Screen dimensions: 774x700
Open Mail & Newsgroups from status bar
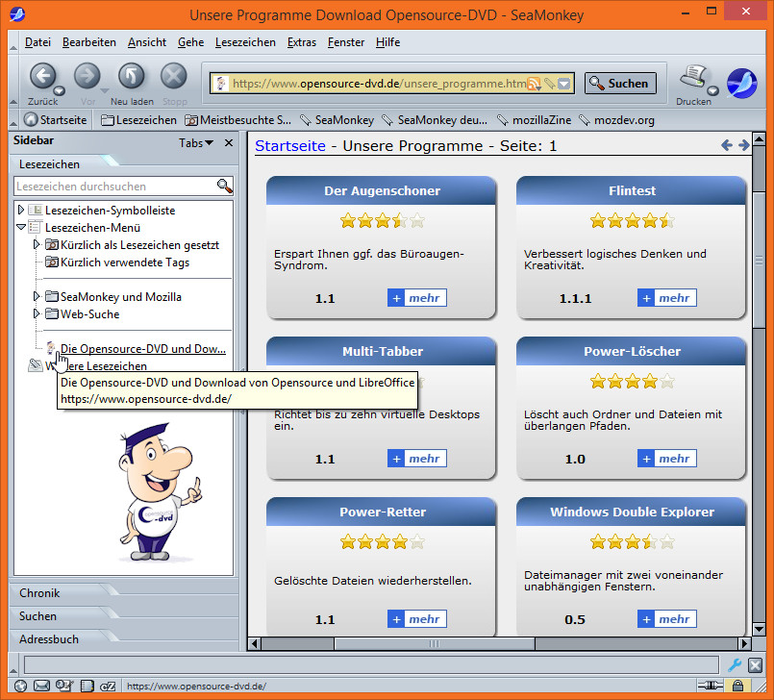[x=41, y=686]
